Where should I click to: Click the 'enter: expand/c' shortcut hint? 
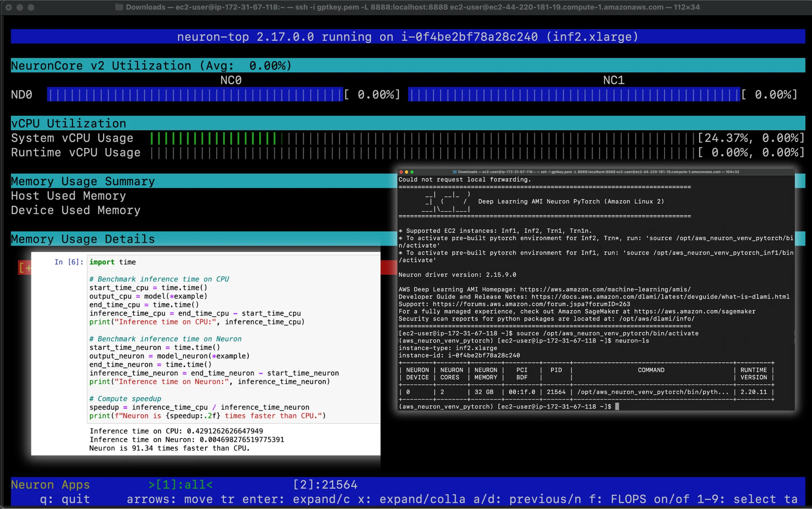(296, 499)
